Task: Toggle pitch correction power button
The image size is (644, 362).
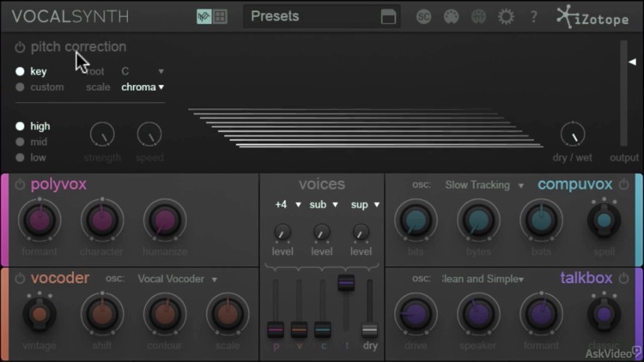Action: point(20,47)
